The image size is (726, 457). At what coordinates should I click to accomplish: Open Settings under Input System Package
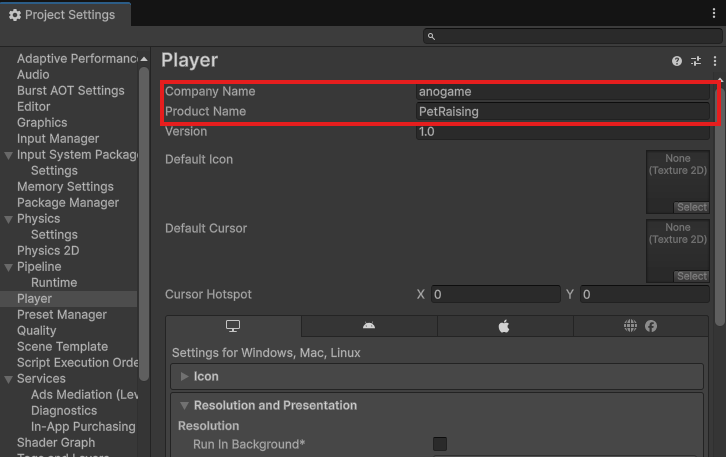point(54,171)
